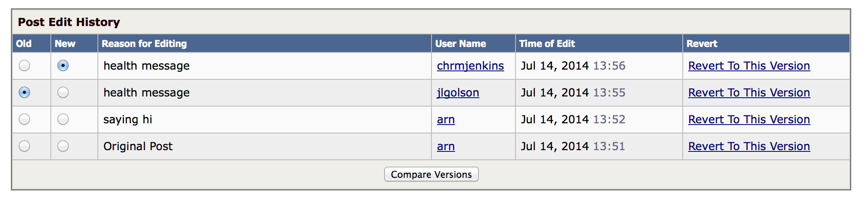Revert to the Original Post version
This screenshot has height=203, width=868.
coord(749,146)
